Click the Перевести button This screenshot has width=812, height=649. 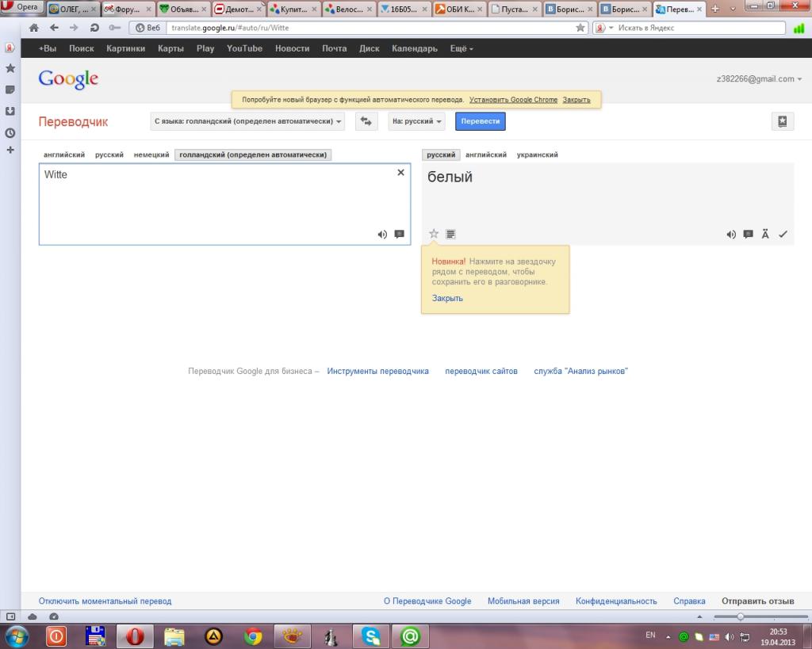pyautogui.click(x=481, y=121)
